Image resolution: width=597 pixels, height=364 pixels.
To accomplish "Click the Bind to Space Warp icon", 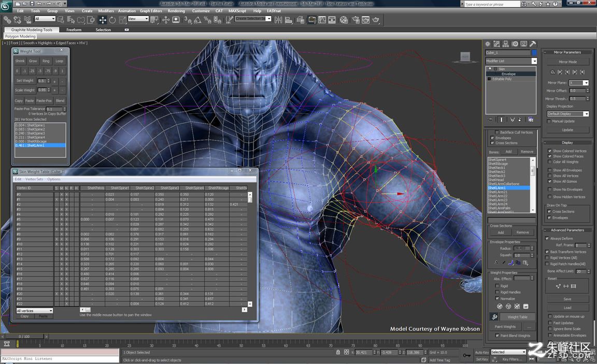I will 27,20.
